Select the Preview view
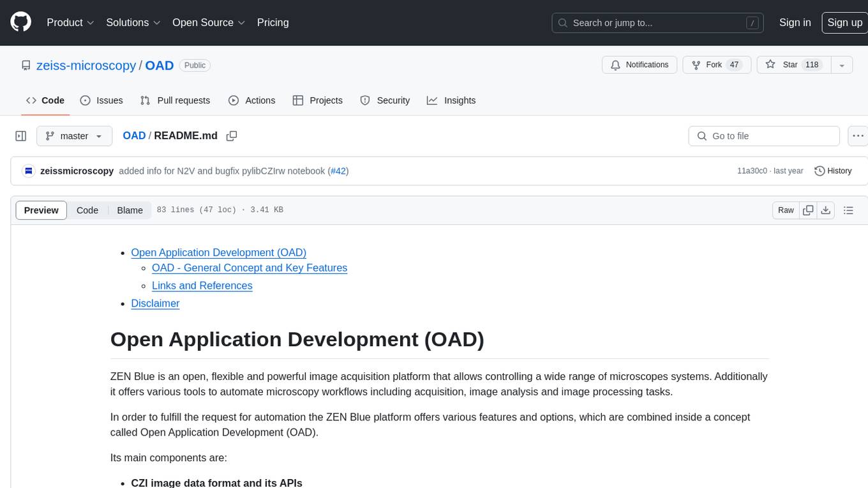Image resolution: width=868 pixels, height=488 pixels. (x=41, y=210)
